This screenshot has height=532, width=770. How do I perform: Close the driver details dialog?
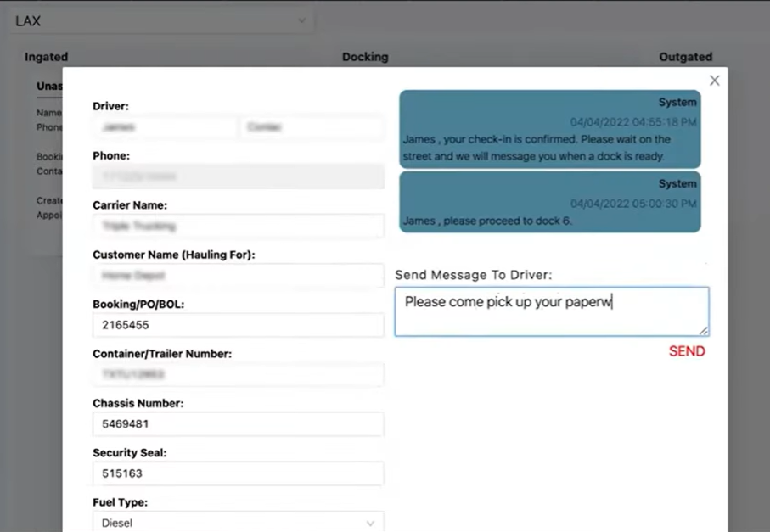(x=714, y=80)
